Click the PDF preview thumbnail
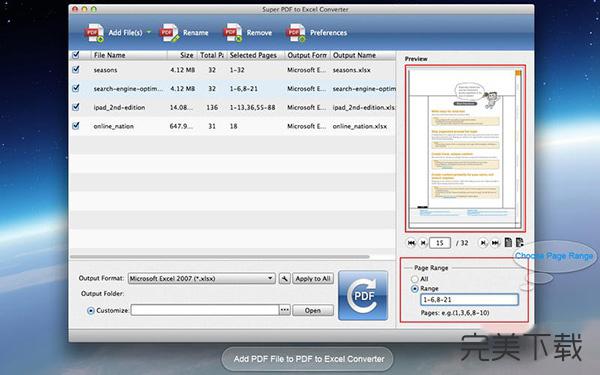Viewport: 600px width, 375px height. [x=465, y=148]
